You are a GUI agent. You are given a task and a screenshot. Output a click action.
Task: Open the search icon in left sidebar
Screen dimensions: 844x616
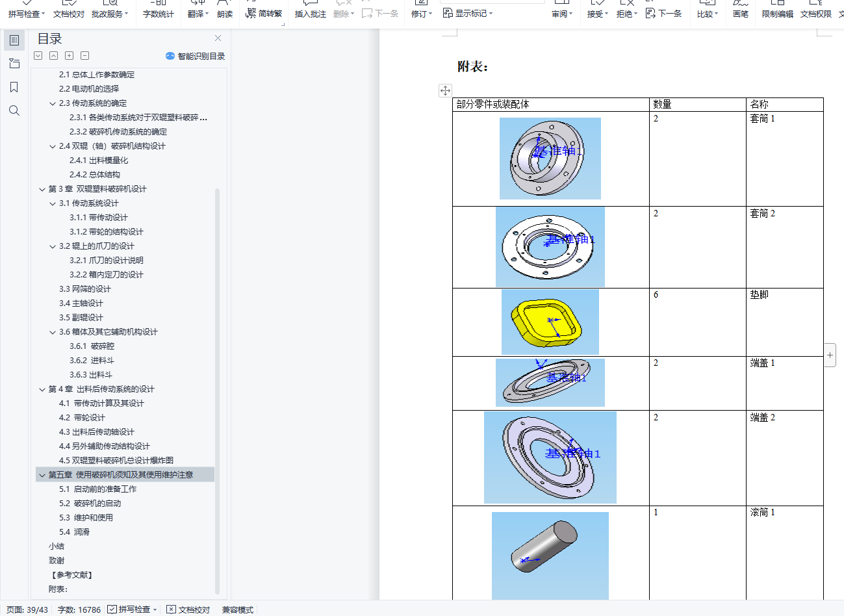pos(14,110)
